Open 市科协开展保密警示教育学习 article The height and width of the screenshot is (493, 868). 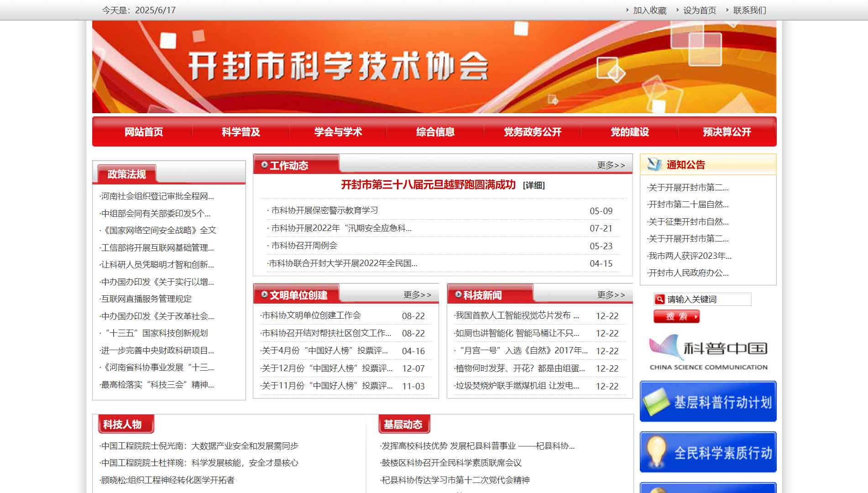324,210
